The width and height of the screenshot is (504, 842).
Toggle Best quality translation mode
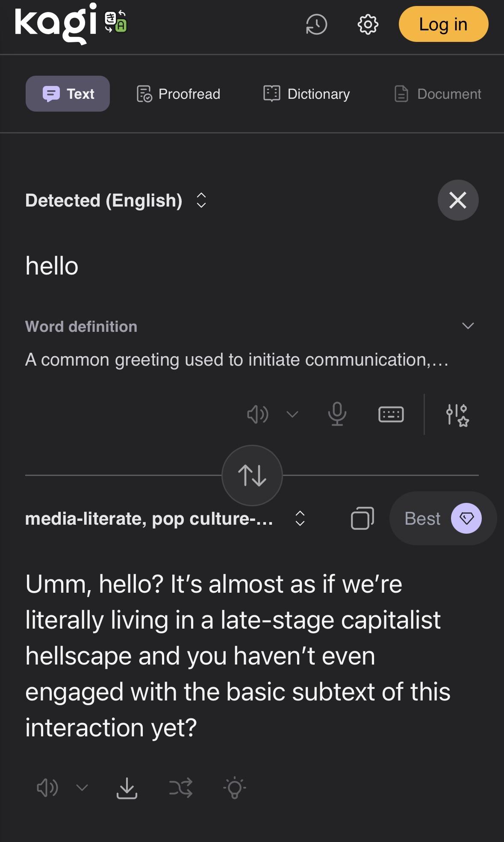pos(442,518)
